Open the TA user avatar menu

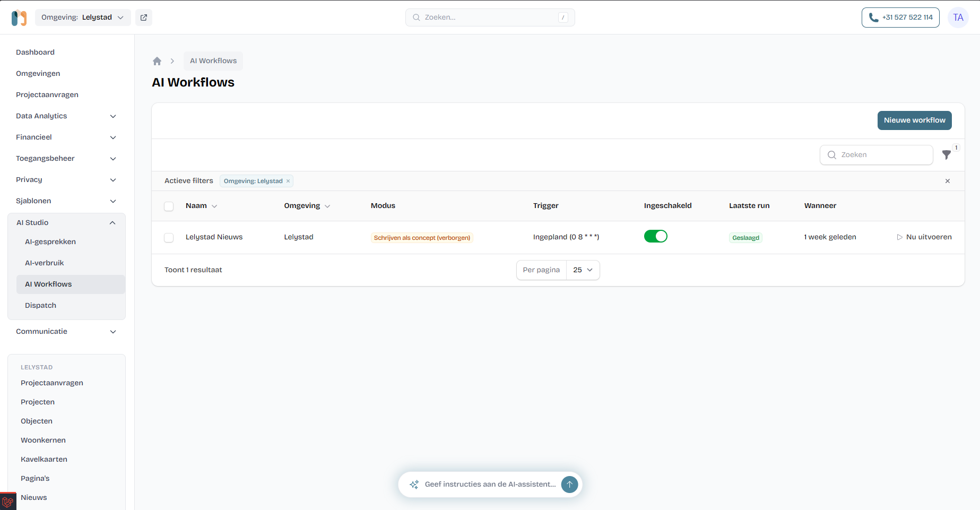pos(958,18)
